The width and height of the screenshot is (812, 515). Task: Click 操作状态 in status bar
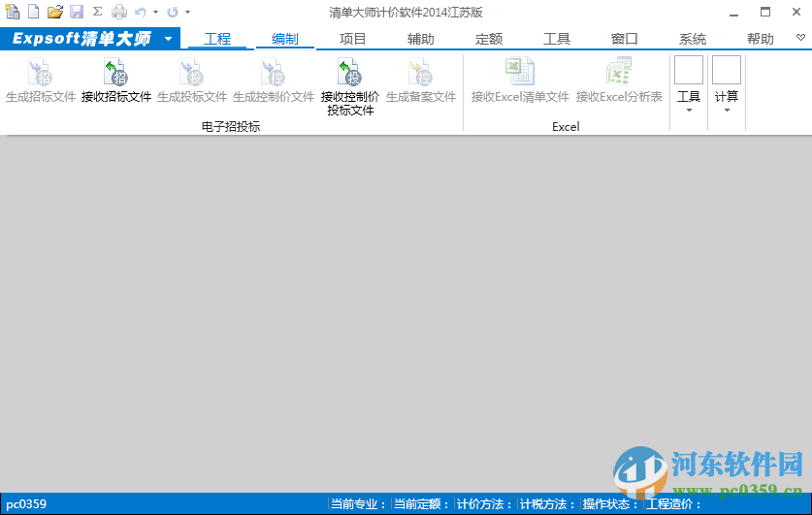point(610,504)
